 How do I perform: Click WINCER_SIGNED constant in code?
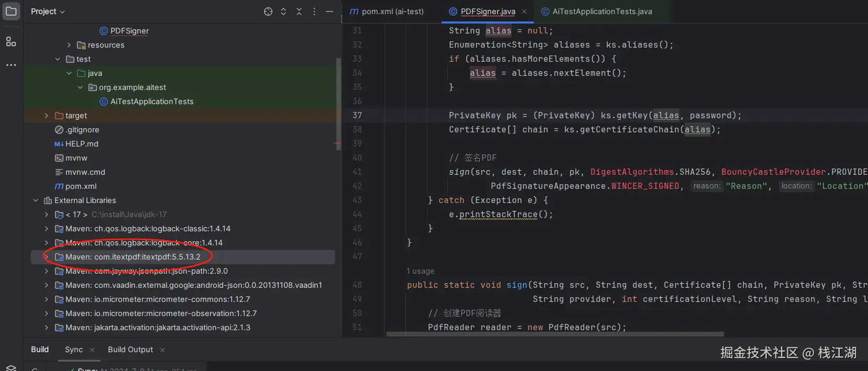pyautogui.click(x=645, y=186)
